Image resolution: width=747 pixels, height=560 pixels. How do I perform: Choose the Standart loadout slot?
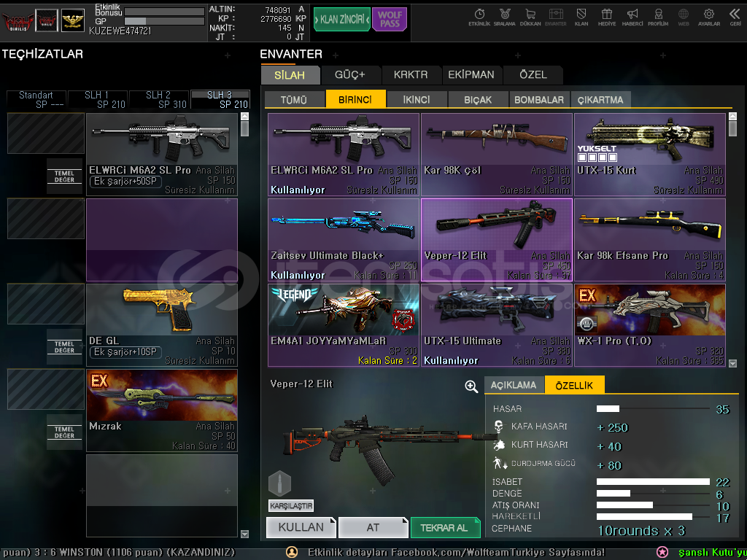pos(36,99)
